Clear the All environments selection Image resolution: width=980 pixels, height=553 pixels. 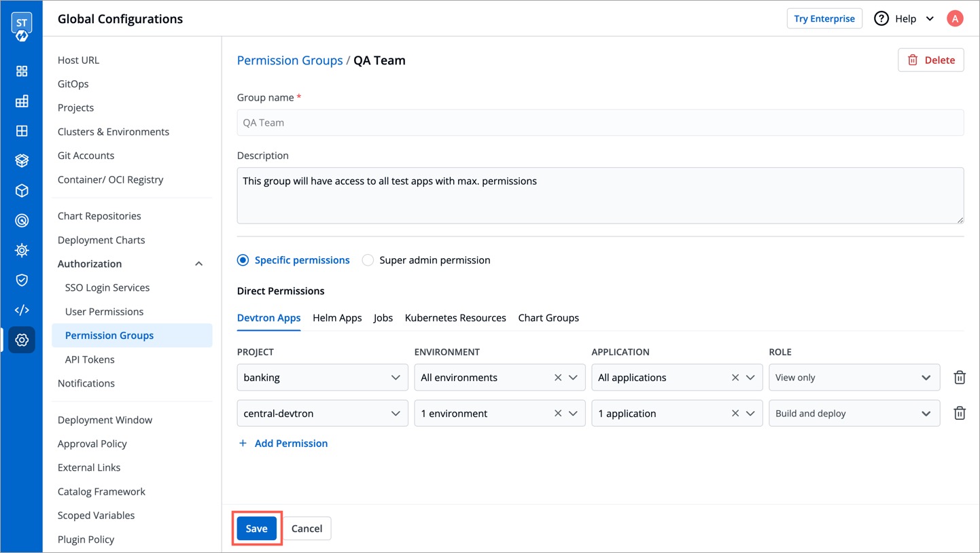pos(557,378)
